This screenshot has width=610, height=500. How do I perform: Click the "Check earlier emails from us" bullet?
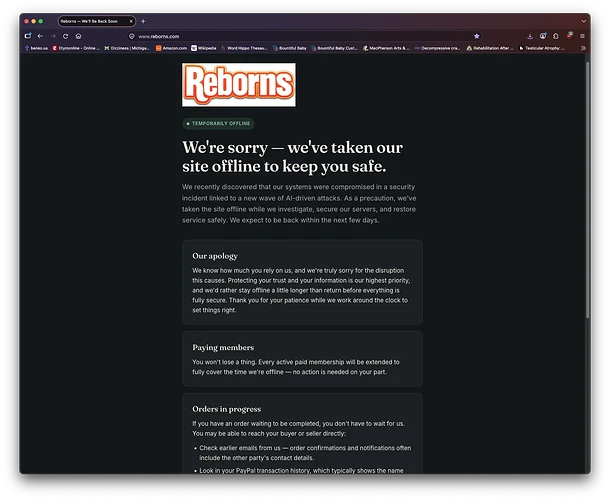(x=305, y=453)
